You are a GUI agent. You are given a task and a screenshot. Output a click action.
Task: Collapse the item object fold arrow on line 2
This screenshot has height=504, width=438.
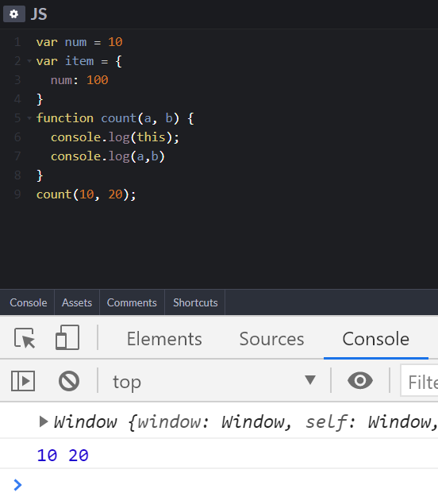coord(29,61)
